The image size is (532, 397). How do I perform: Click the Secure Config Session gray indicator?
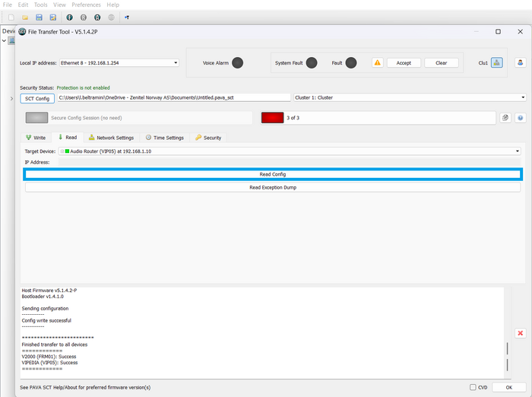[x=36, y=118]
